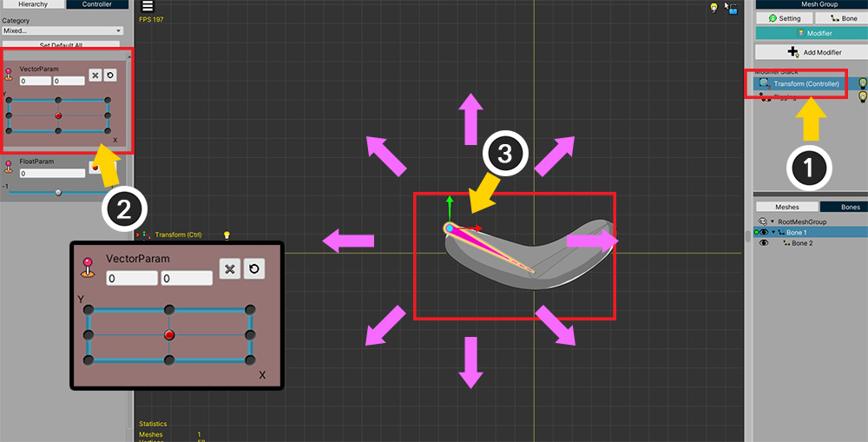Image resolution: width=868 pixels, height=442 pixels.
Task: Click the FPS 197 text
Action: pyautogui.click(x=151, y=19)
